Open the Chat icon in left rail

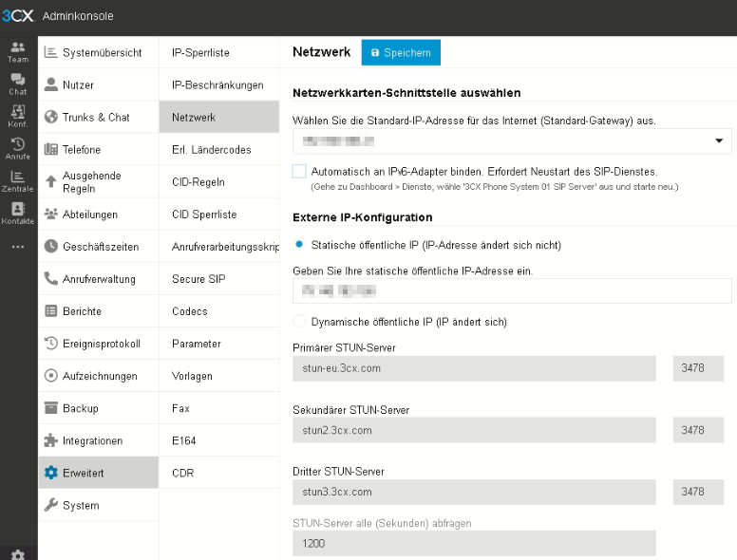click(x=18, y=84)
